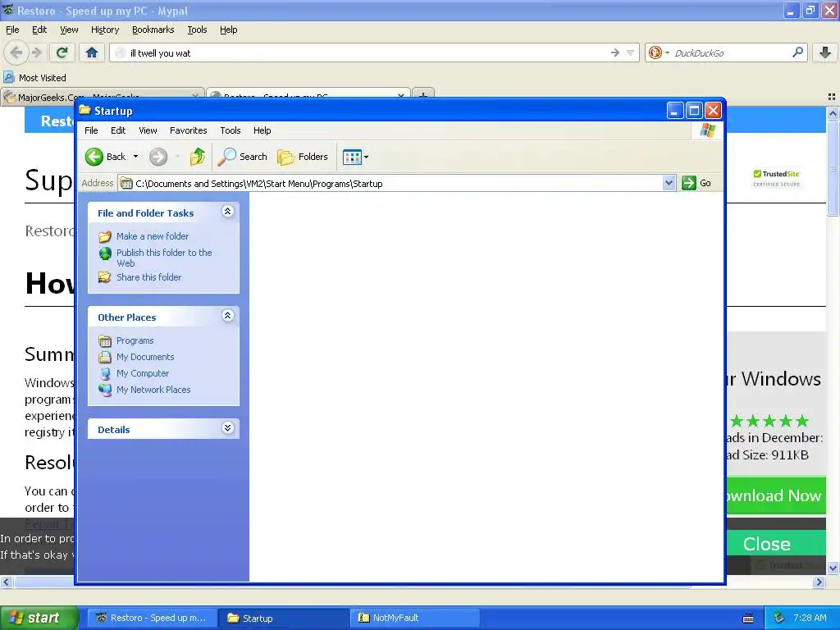Click the Windows Start button
Viewport: 840px width, 630px height.
point(39,618)
